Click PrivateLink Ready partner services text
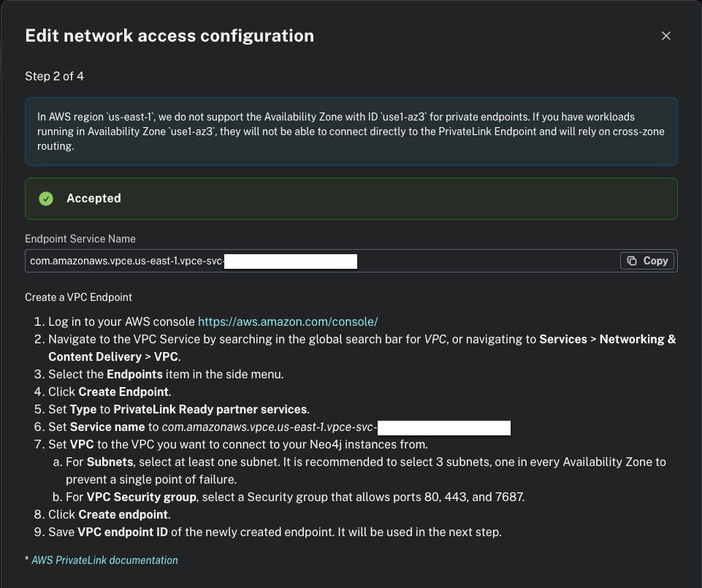 (x=210, y=409)
